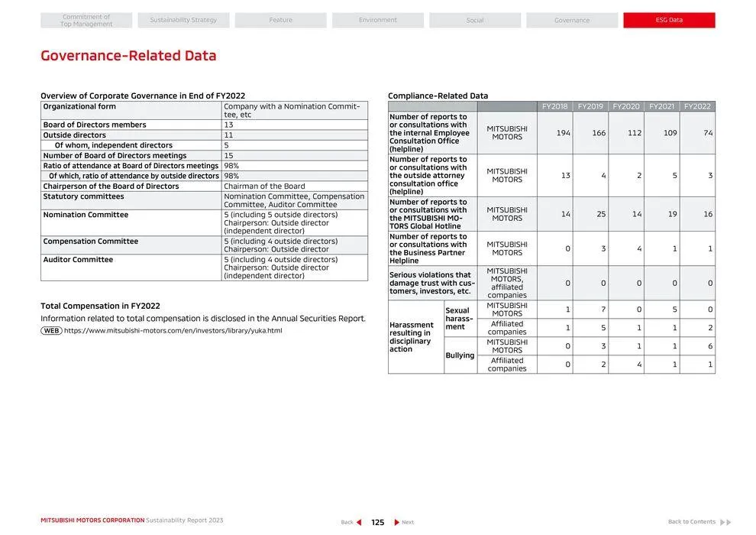Click the MITSUBISHI MOTORS CORPORATION footer text
756x535 pixels.
point(92,519)
